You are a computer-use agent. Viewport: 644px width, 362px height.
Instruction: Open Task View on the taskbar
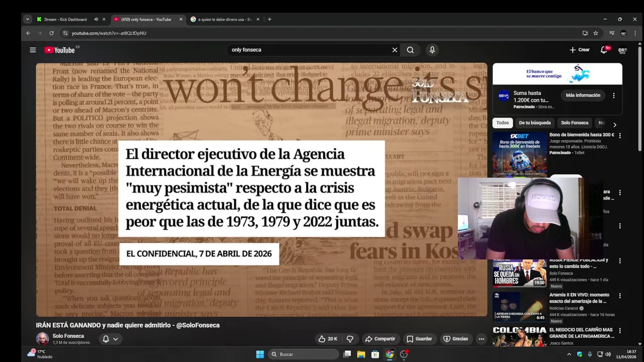pos(347,354)
